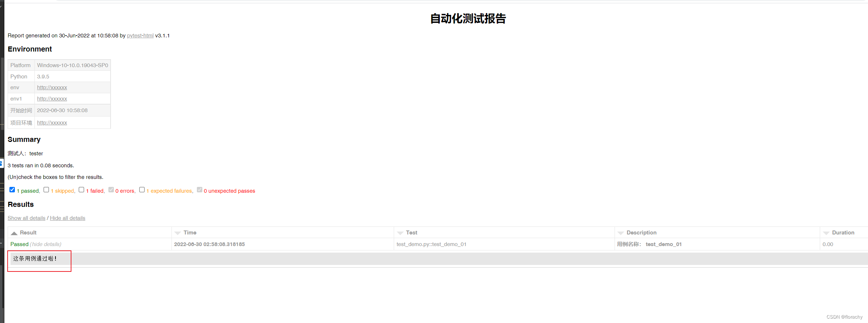The image size is (868, 323).
Task: Sort results by Test column header
Action: (x=504, y=233)
